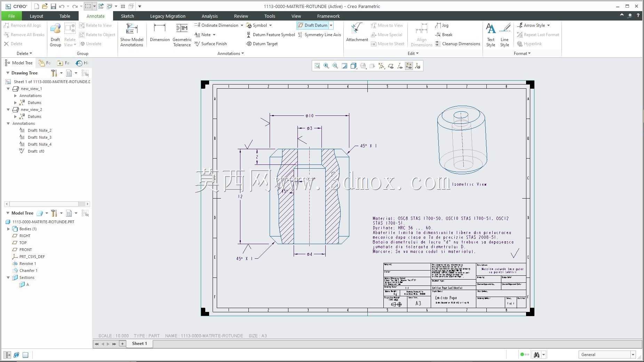Select the Sheet 1 tab

click(x=140, y=344)
